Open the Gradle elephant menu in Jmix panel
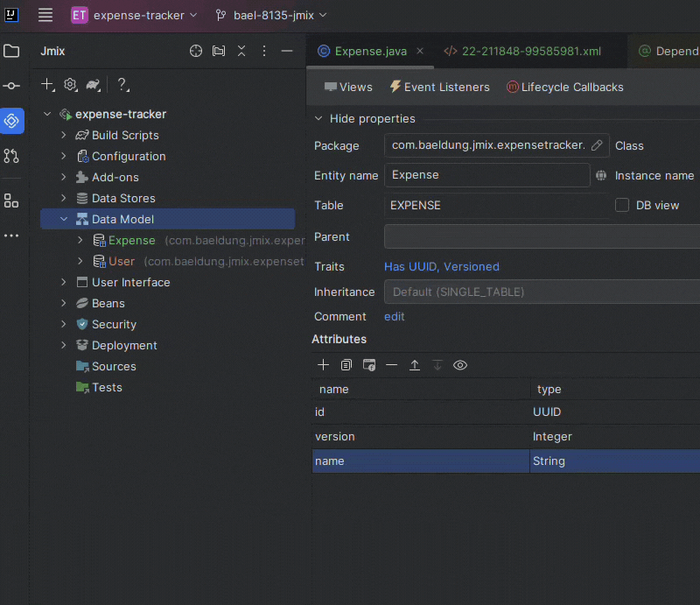Viewport: 700px width, 605px height. (x=93, y=85)
